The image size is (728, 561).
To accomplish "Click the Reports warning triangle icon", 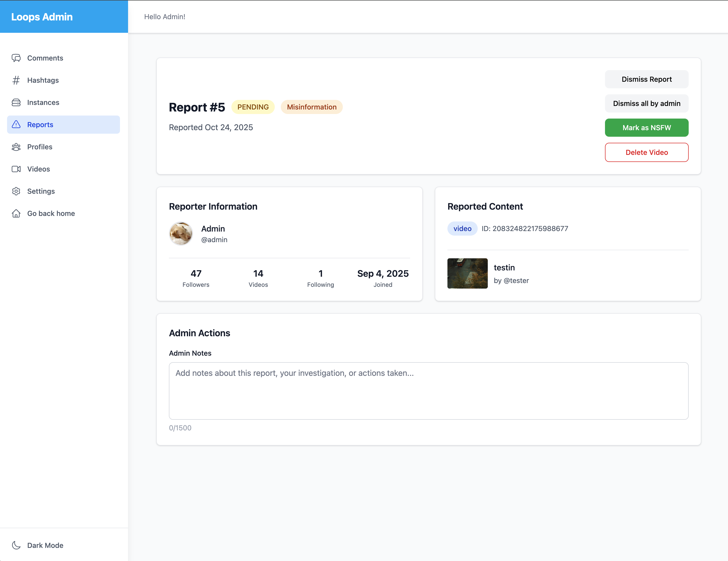I will click(16, 125).
